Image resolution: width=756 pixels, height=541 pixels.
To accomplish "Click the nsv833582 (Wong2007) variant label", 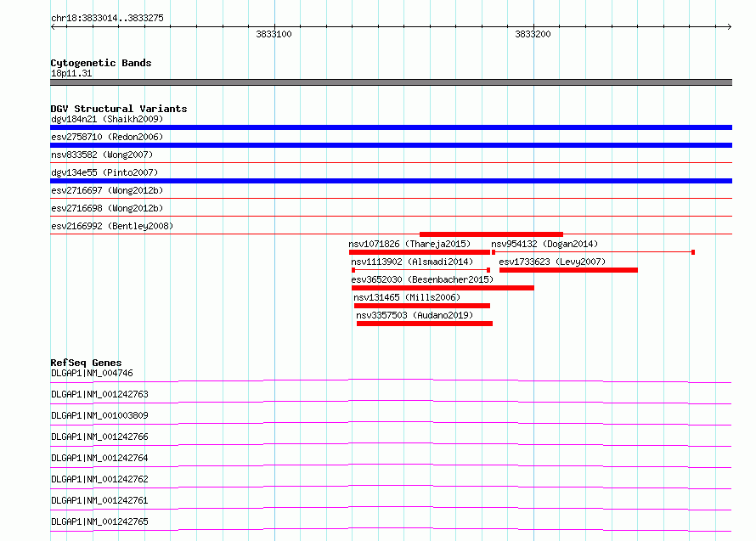I will point(102,155).
